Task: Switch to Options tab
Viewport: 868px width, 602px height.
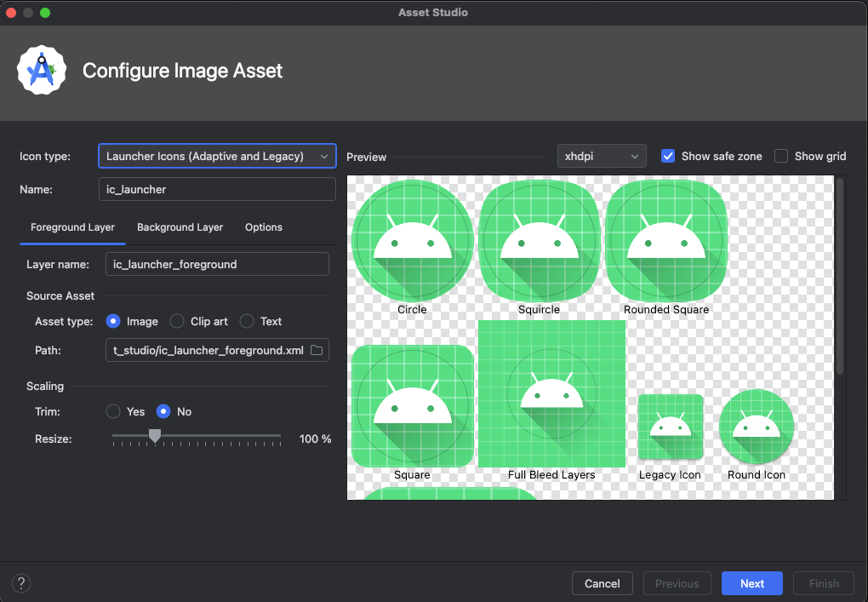Action: 264,227
